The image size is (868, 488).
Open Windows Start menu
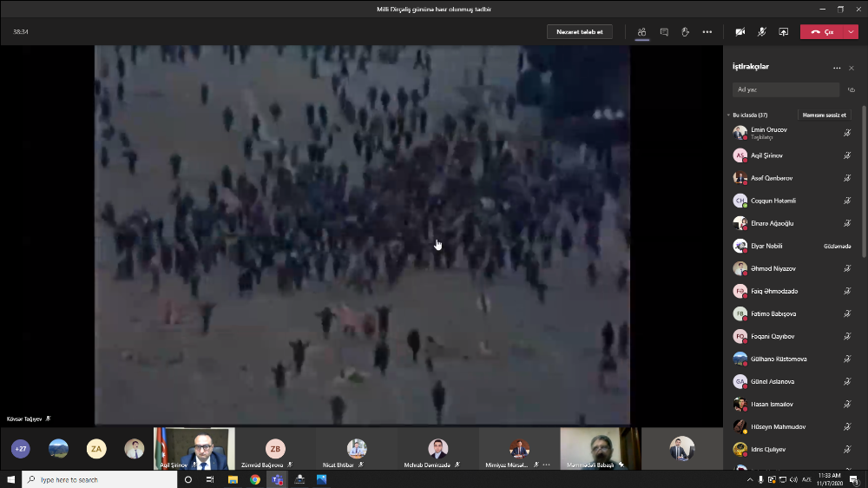[10, 479]
